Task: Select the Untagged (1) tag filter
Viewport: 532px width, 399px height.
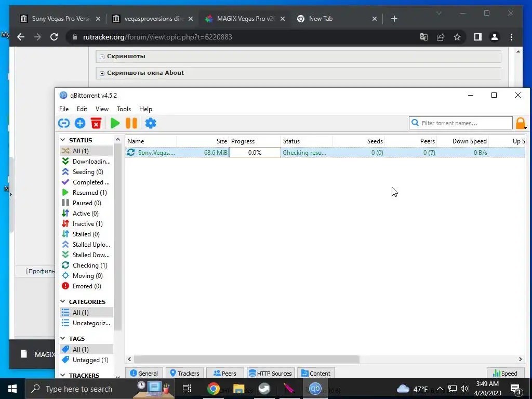Action: [87, 360]
